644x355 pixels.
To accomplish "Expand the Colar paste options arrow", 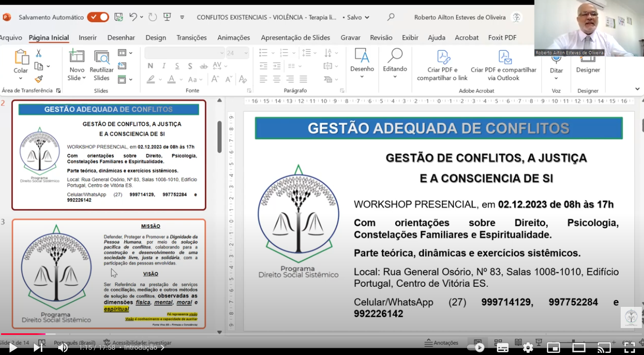I will pyautogui.click(x=21, y=79).
